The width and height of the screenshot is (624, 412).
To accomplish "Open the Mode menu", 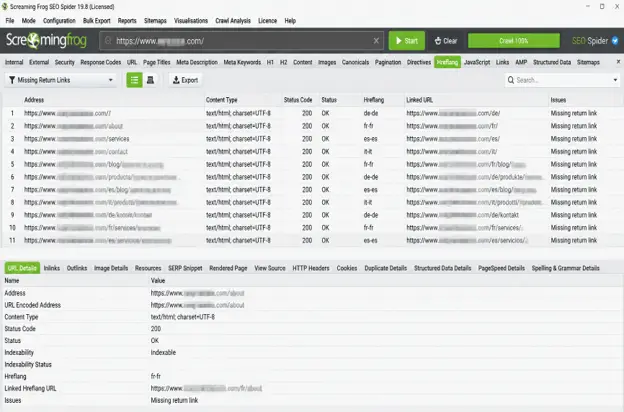I will [x=28, y=21].
